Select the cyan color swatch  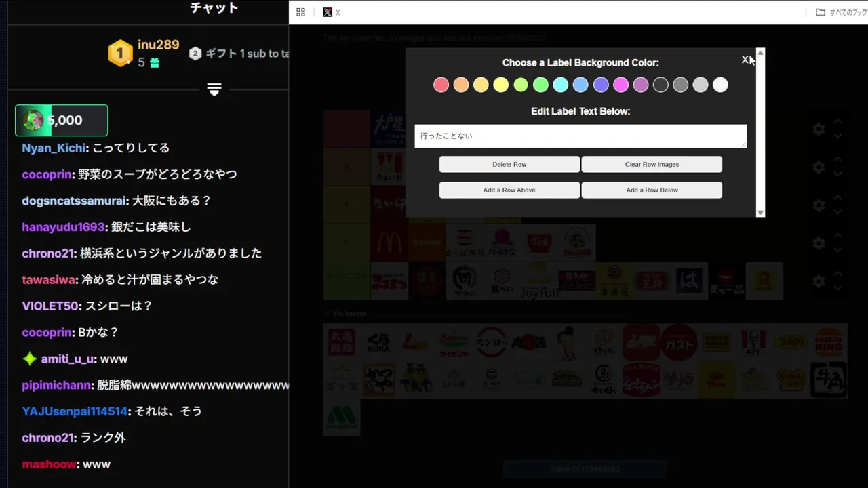(x=561, y=85)
